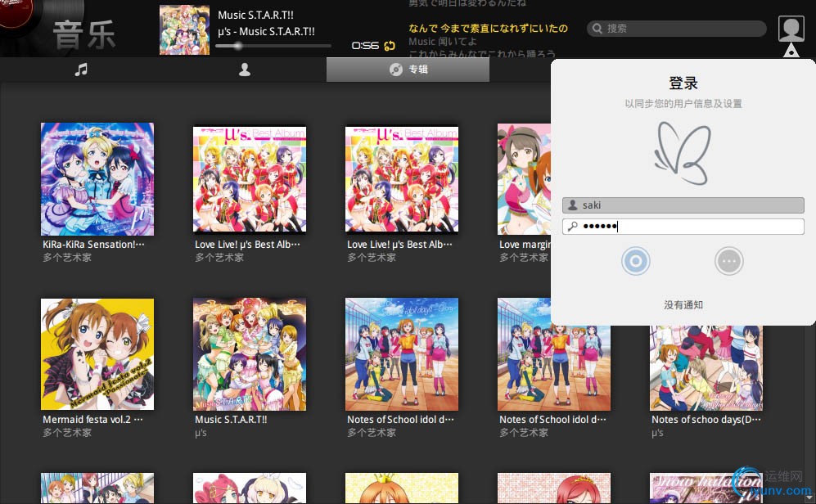
Task: Open the Music S.T.A.R.T!! album cover in grid
Action: [x=250, y=353]
